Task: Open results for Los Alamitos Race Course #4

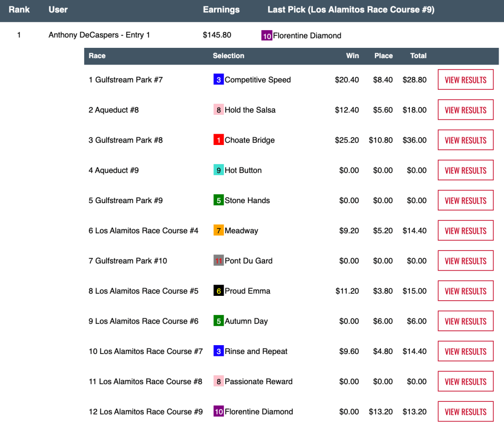Action: (465, 231)
